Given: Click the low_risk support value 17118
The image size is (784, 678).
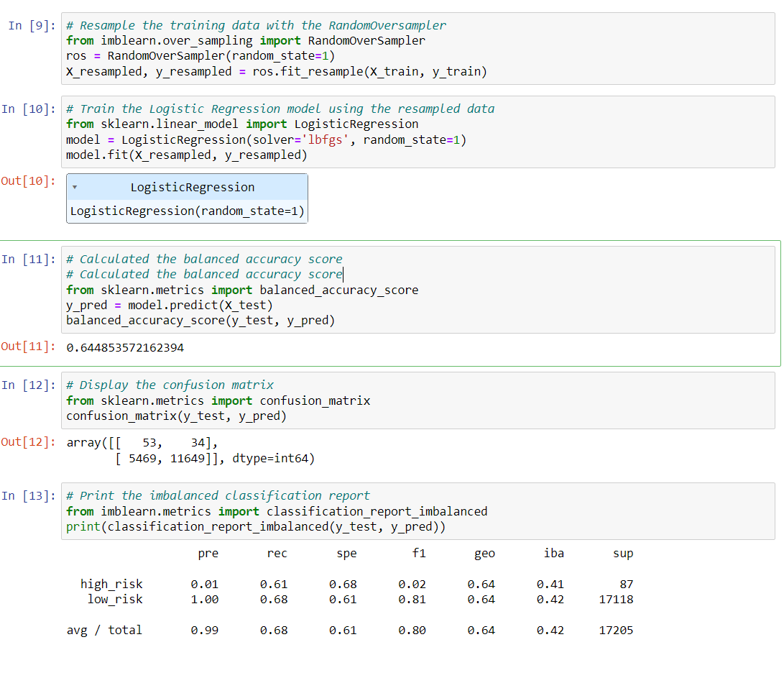Looking at the screenshot, I should pos(616,600).
